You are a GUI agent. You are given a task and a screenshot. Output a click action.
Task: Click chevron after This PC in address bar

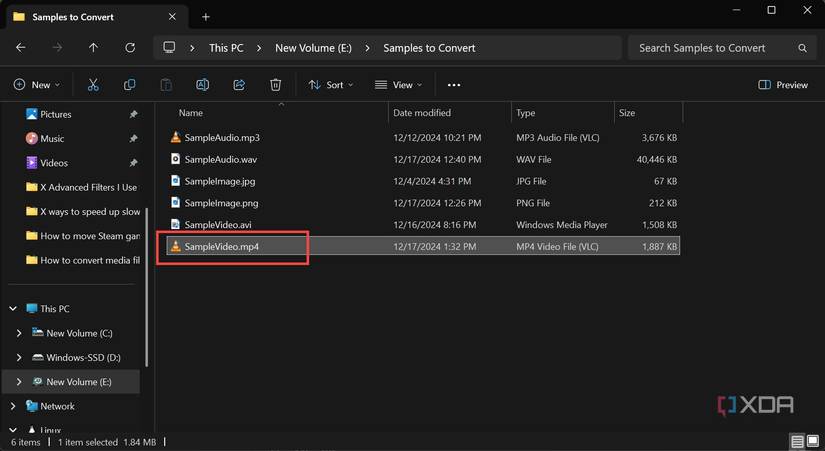tap(259, 48)
